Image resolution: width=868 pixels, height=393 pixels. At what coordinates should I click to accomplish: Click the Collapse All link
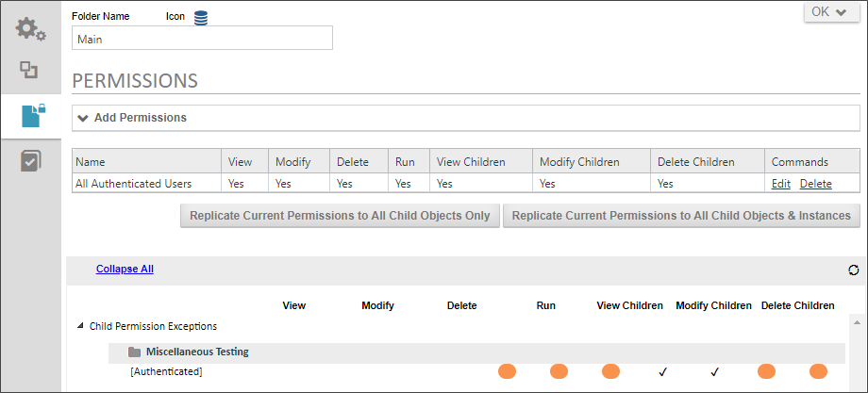tap(125, 269)
